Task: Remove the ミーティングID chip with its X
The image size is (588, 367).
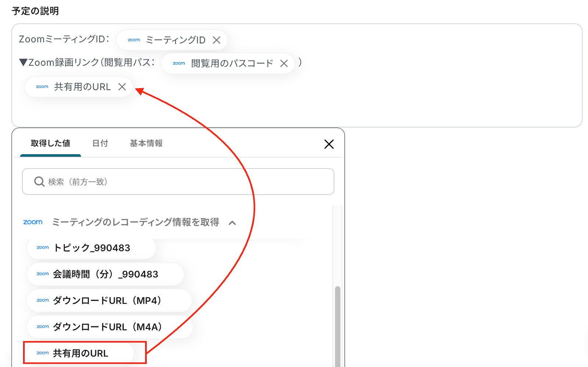Action: (216, 40)
